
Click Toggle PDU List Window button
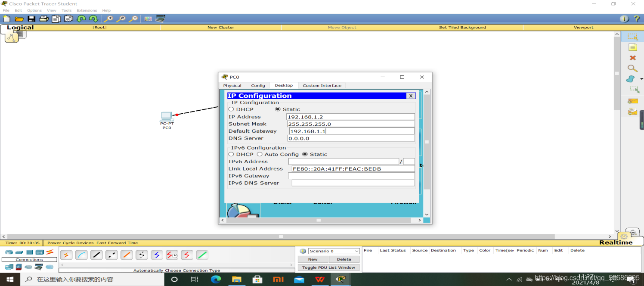[328, 267]
